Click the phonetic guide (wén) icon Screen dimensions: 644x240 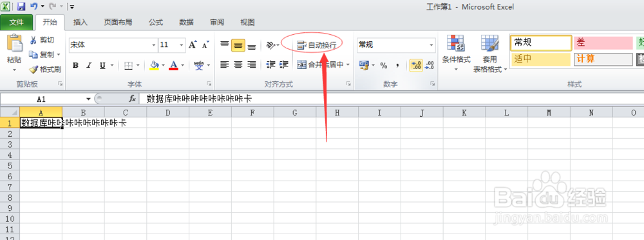coord(199,65)
